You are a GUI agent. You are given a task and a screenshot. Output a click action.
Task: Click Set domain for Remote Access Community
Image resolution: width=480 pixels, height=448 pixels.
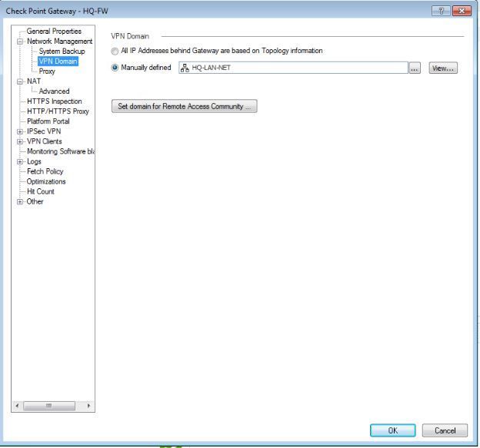184,107
